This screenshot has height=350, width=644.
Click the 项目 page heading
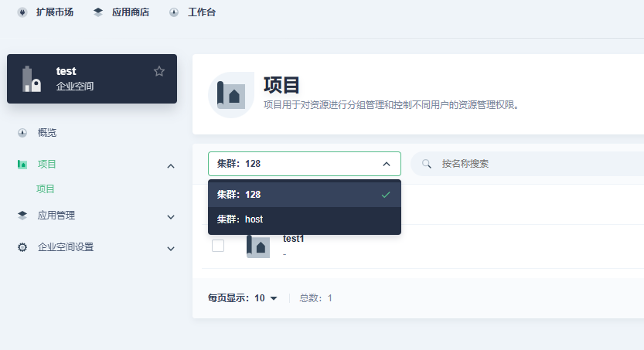point(281,85)
